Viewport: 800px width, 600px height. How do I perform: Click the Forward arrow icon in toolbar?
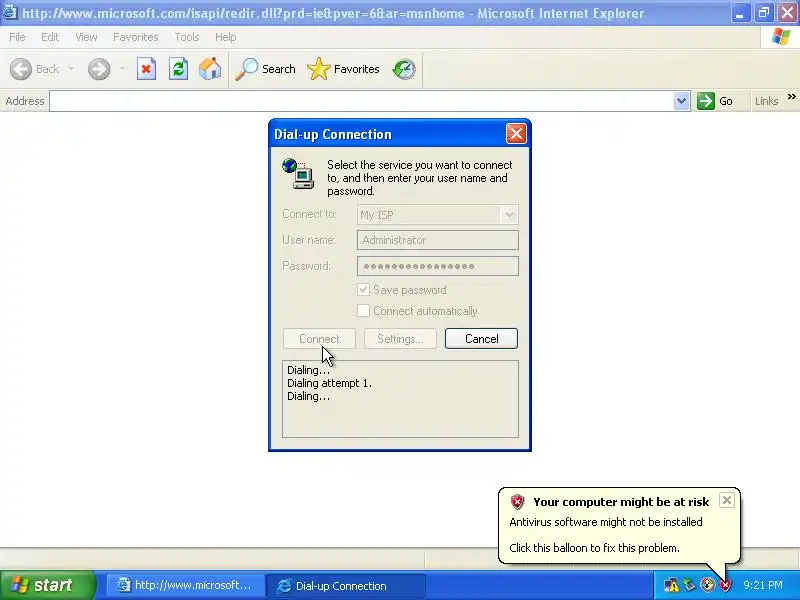[99, 69]
